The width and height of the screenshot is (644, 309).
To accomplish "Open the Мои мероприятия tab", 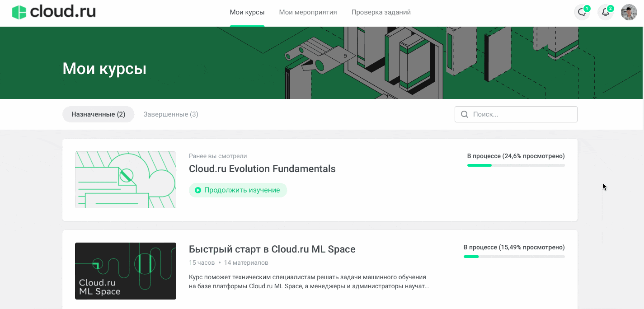I will [x=308, y=12].
